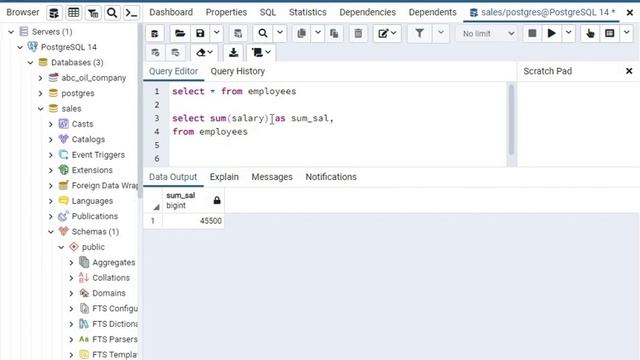This screenshot has height=360, width=640.
Task: Switch to the Dashboard tab
Action: coord(171,12)
